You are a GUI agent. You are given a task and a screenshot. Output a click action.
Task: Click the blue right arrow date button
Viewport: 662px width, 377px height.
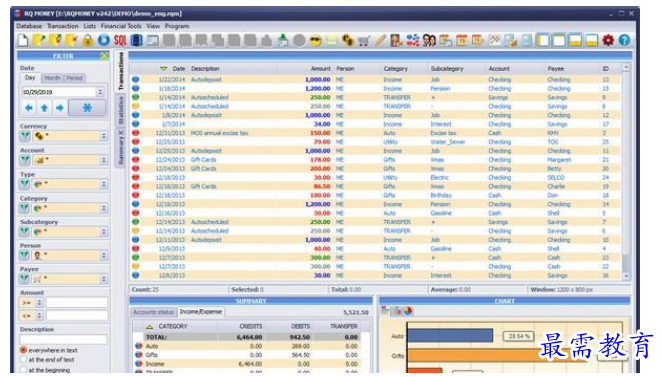[x=60, y=108]
